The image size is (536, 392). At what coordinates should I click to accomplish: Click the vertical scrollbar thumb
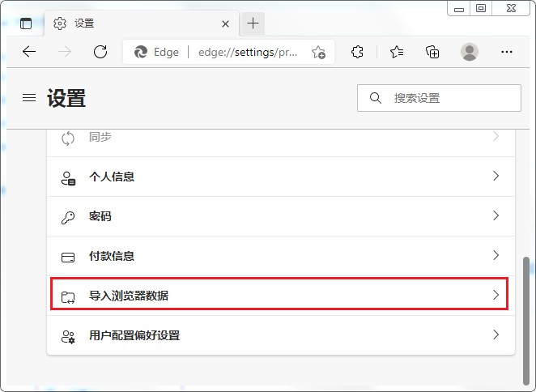click(x=526, y=321)
